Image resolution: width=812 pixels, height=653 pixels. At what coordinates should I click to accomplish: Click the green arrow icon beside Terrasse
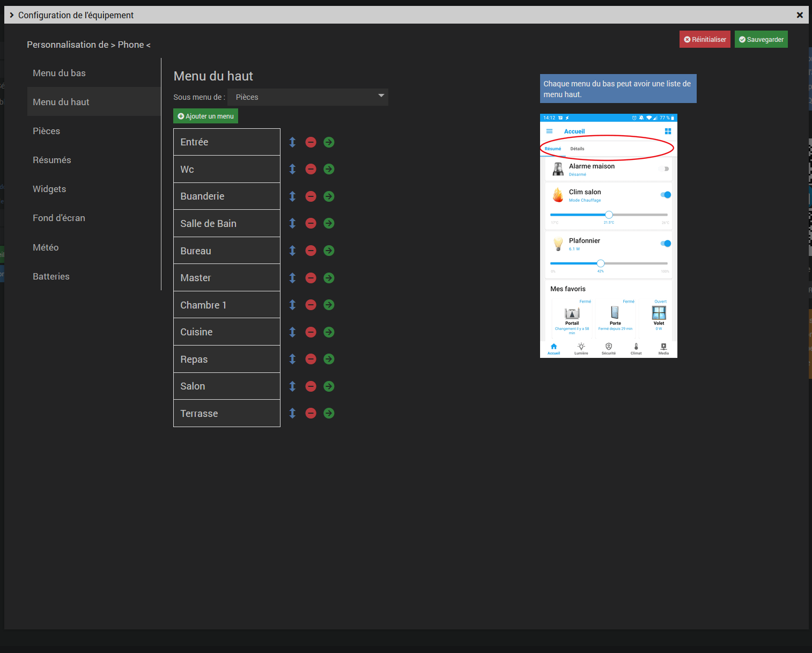tap(329, 413)
